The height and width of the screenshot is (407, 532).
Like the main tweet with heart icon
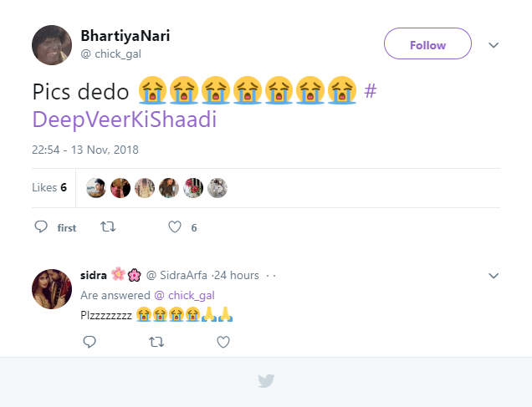175,226
